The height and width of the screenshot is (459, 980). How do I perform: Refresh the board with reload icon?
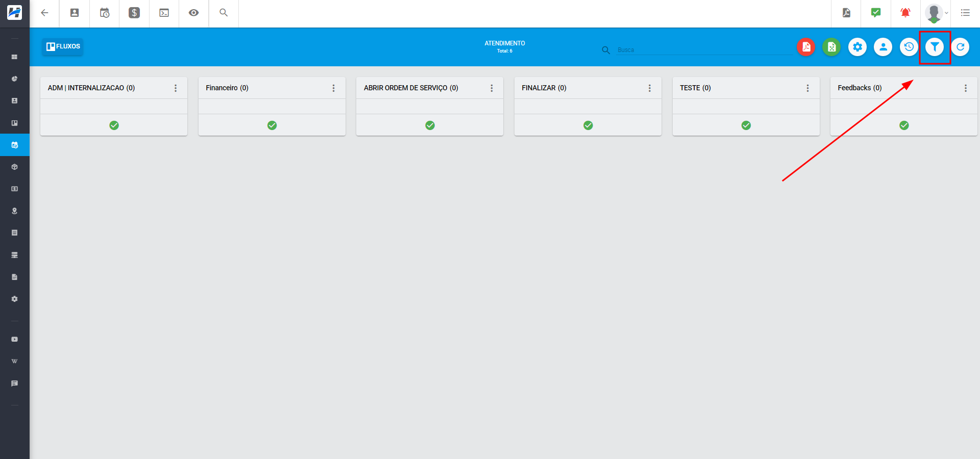pyautogui.click(x=960, y=47)
